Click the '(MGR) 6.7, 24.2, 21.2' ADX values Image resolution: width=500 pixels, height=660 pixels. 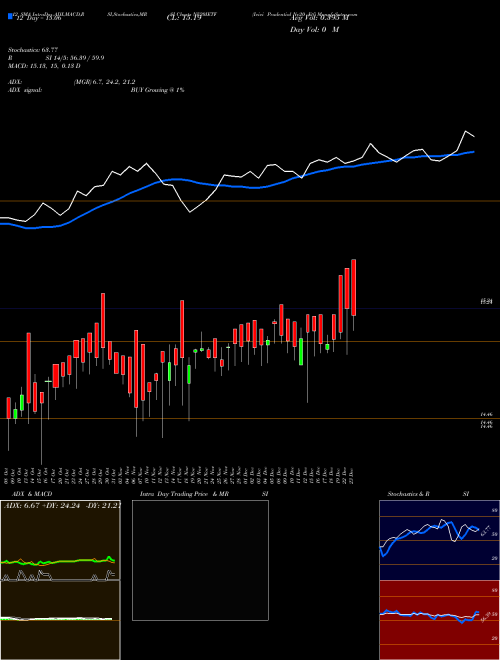click(104, 82)
